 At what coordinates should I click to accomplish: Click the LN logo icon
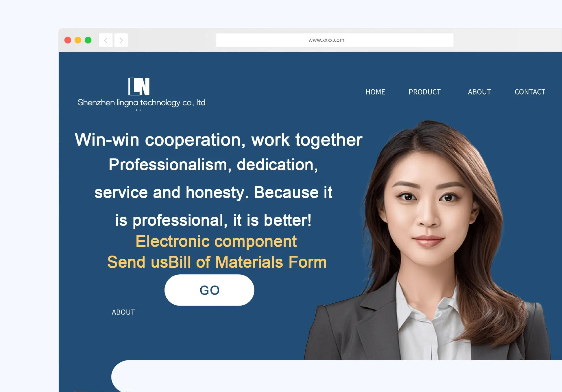139,86
